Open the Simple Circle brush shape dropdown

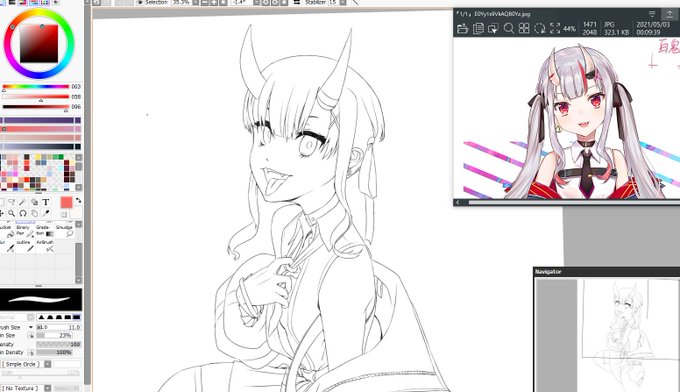[x=48, y=364]
